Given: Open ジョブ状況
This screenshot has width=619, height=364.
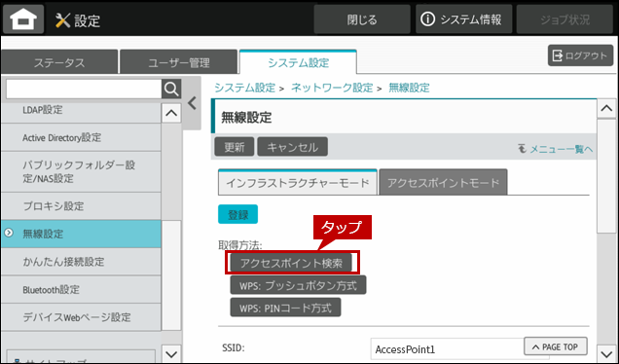Looking at the screenshot, I should coord(564,19).
